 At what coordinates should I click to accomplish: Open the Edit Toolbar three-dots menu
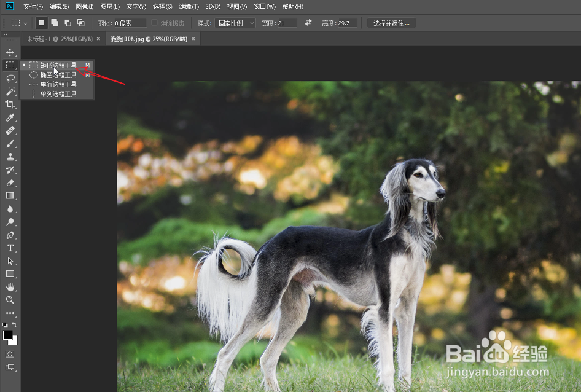(10, 313)
